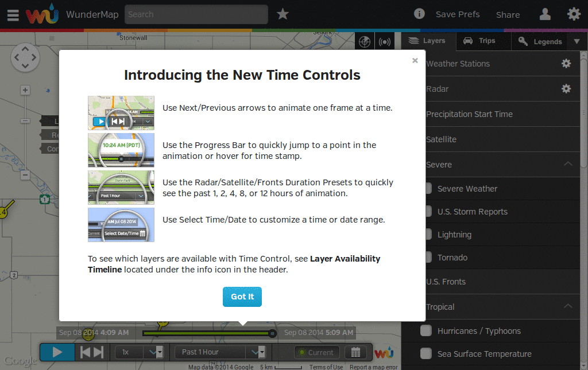
Task: Open the Radar layer row
Action: click(x=490, y=89)
